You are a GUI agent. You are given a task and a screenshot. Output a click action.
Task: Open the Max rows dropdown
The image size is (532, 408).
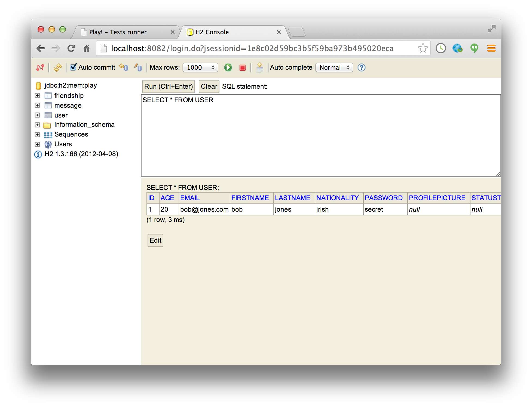click(200, 67)
